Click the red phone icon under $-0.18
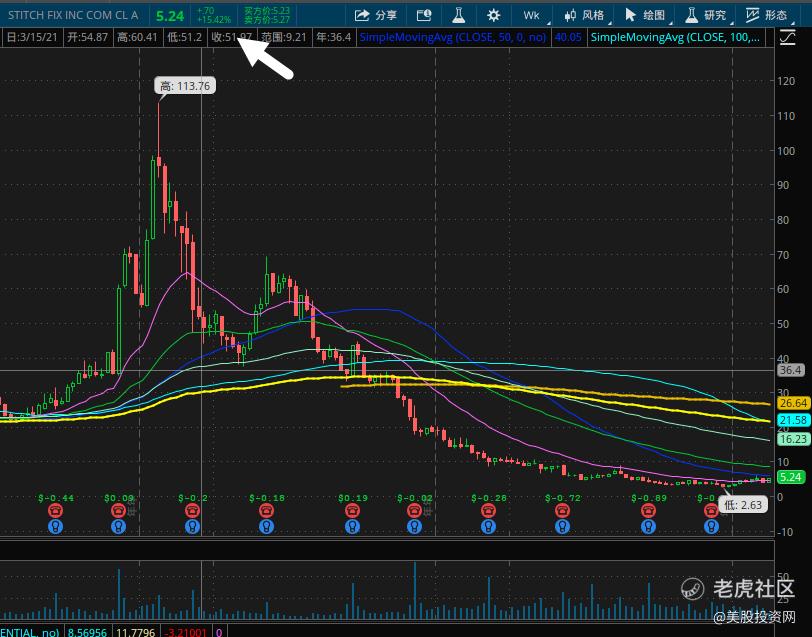Image resolution: width=812 pixels, height=637 pixels. point(267,511)
